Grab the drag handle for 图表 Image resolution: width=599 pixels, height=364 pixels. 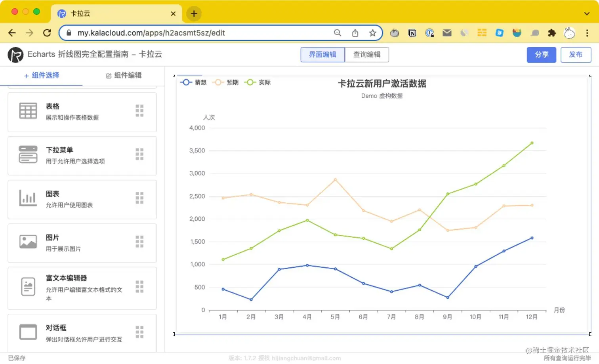(x=139, y=198)
